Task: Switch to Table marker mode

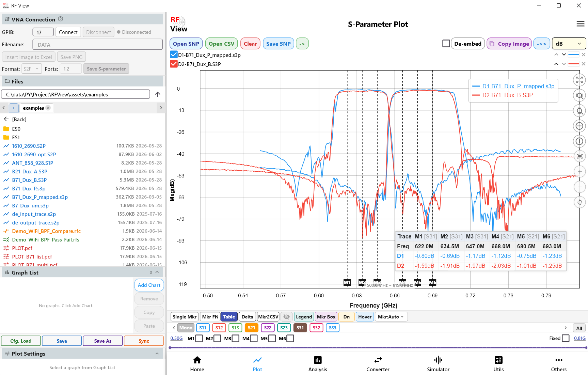Action: 229,317
